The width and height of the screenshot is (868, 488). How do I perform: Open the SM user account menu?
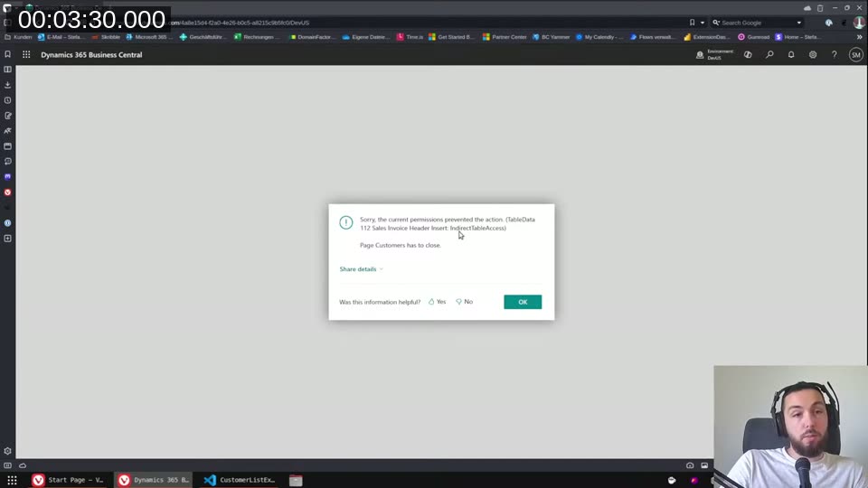pyautogui.click(x=856, y=55)
